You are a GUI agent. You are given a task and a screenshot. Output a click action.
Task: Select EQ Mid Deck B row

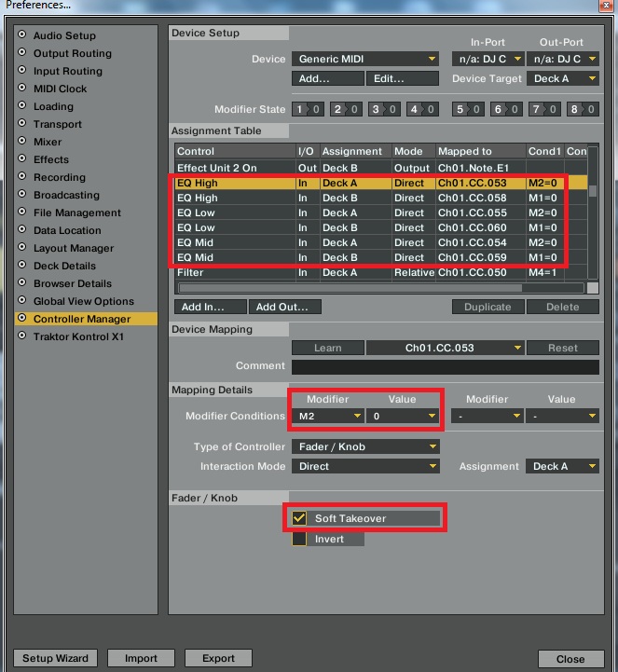(381, 257)
